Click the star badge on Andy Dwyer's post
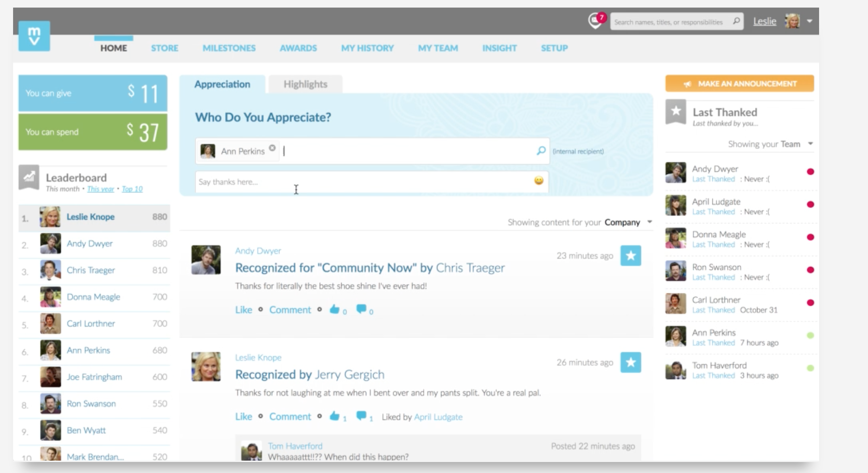This screenshot has height=473, width=868. (630, 256)
